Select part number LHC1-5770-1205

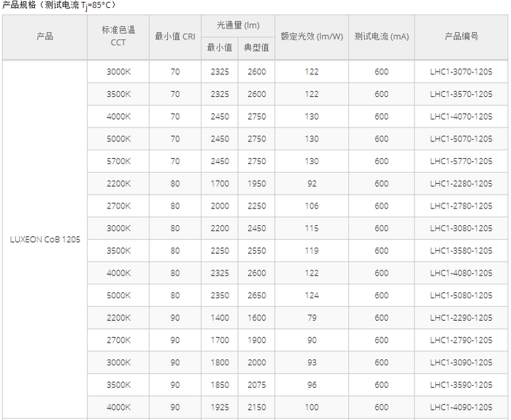click(461, 161)
